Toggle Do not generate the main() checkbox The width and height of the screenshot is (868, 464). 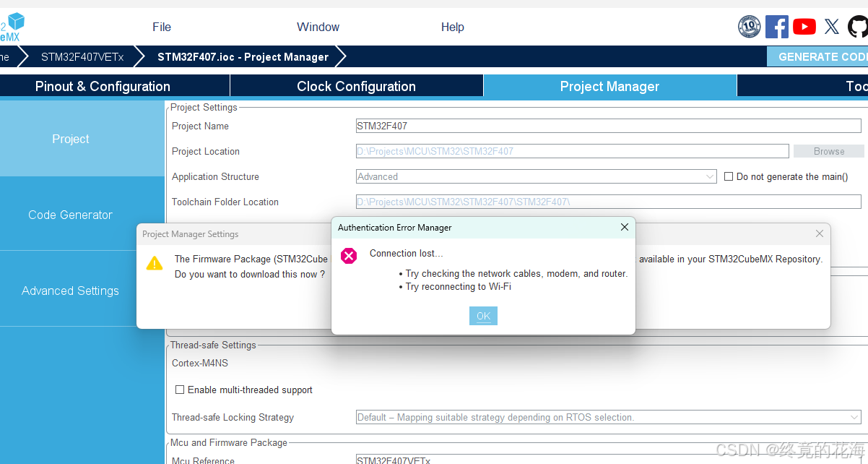[729, 176]
